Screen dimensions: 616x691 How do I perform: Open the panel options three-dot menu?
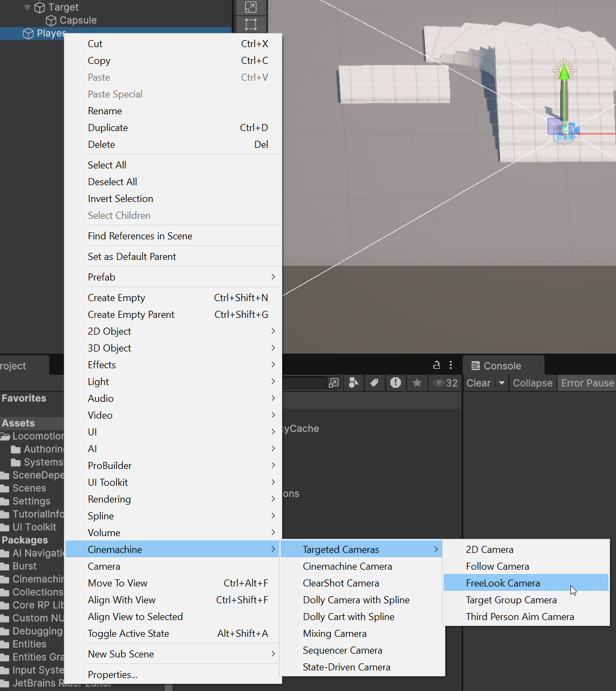[451, 365]
